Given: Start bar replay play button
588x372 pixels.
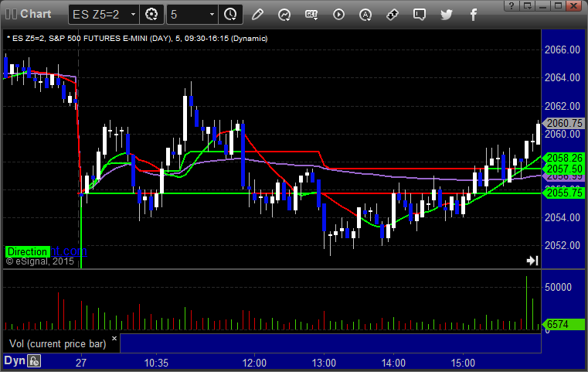Looking at the screenshot, I should [338, 15].
